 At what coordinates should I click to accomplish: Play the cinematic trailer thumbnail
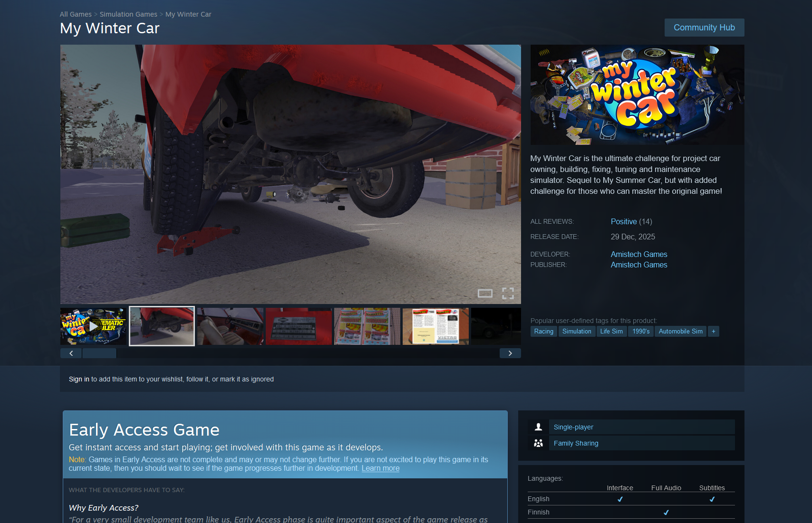93,326
